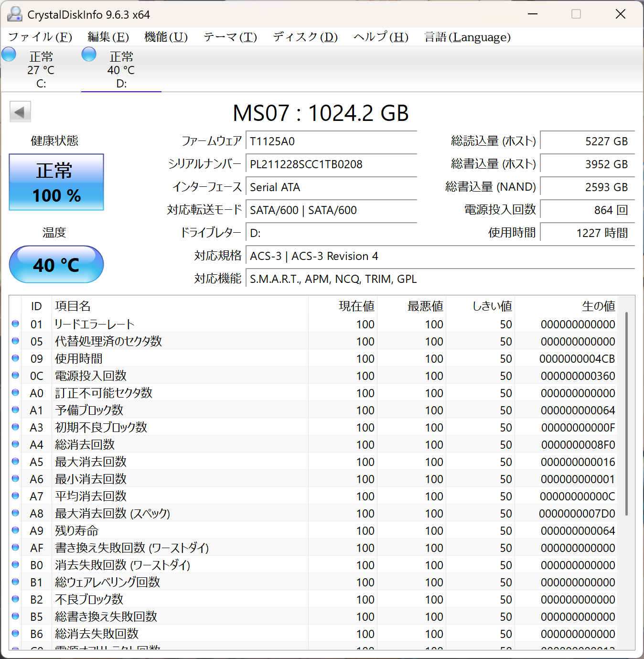Open the テーマ(T) menu

(x=230, y=37)
